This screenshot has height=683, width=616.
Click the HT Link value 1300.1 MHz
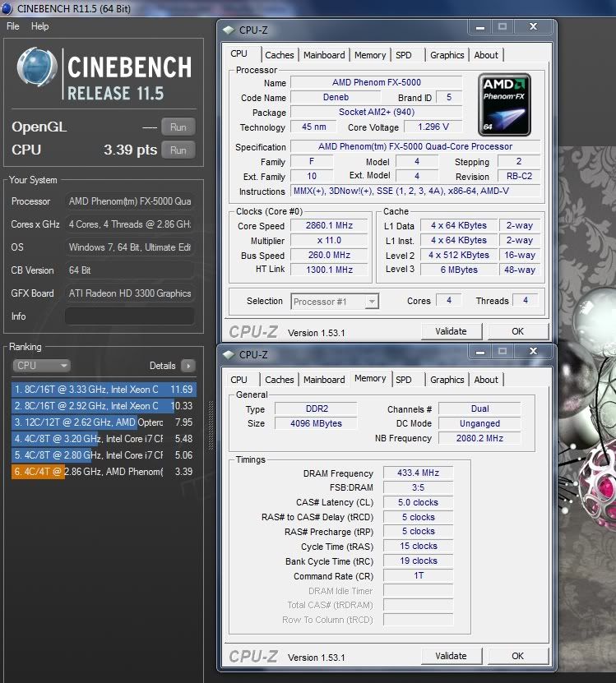point(329,270)
